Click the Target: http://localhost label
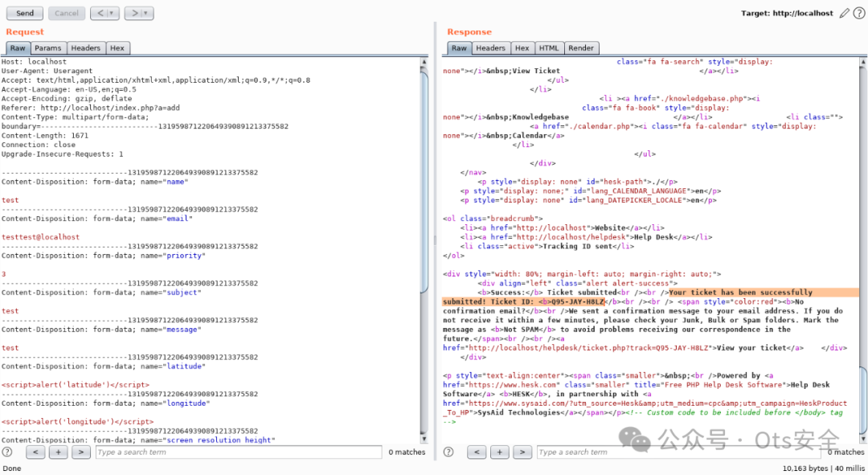 787,14
